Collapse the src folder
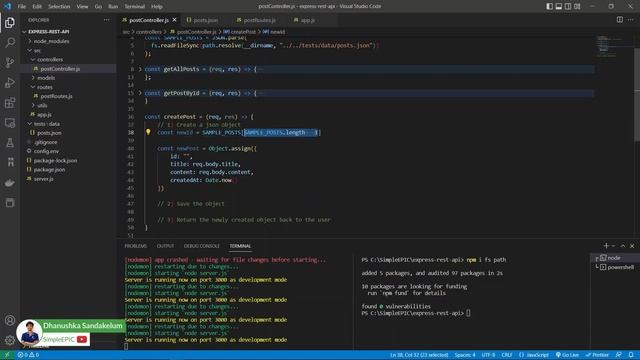 click(68, 50)
